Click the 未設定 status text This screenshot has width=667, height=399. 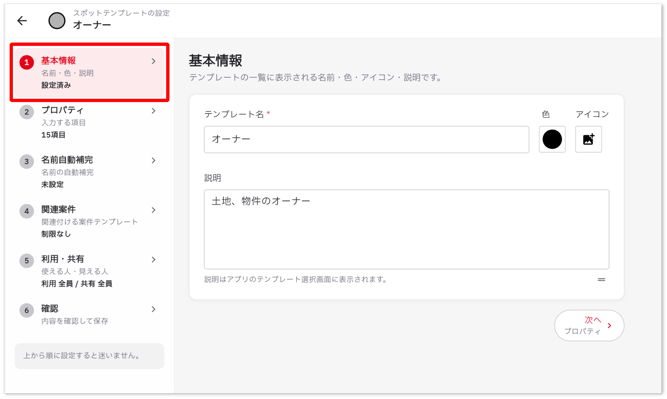tap(52, 185)
